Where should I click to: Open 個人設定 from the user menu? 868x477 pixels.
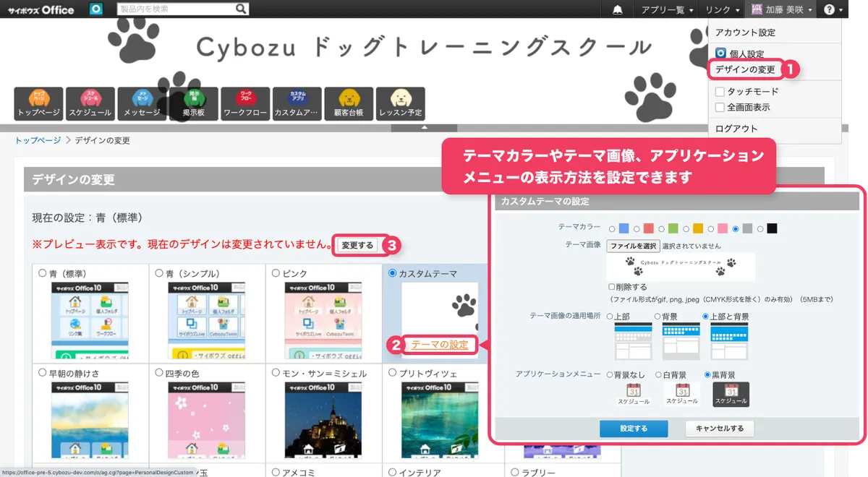(739, 54)
